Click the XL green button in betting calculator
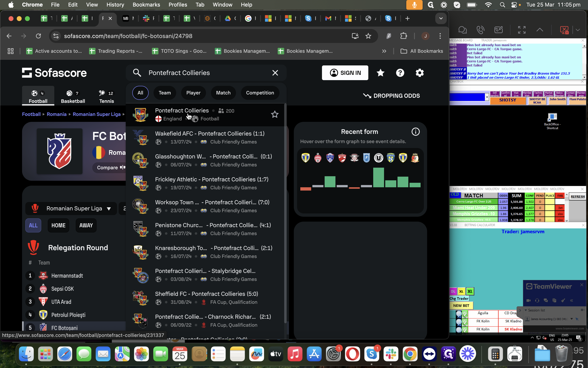The width and height of the screenshot is (588, 368). pyautogui.click(x=470, y=291)
